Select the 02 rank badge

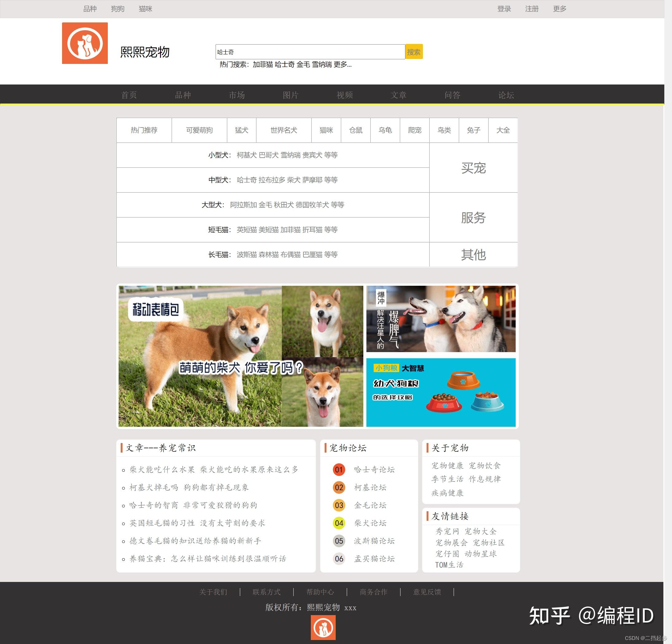point(339,487)
